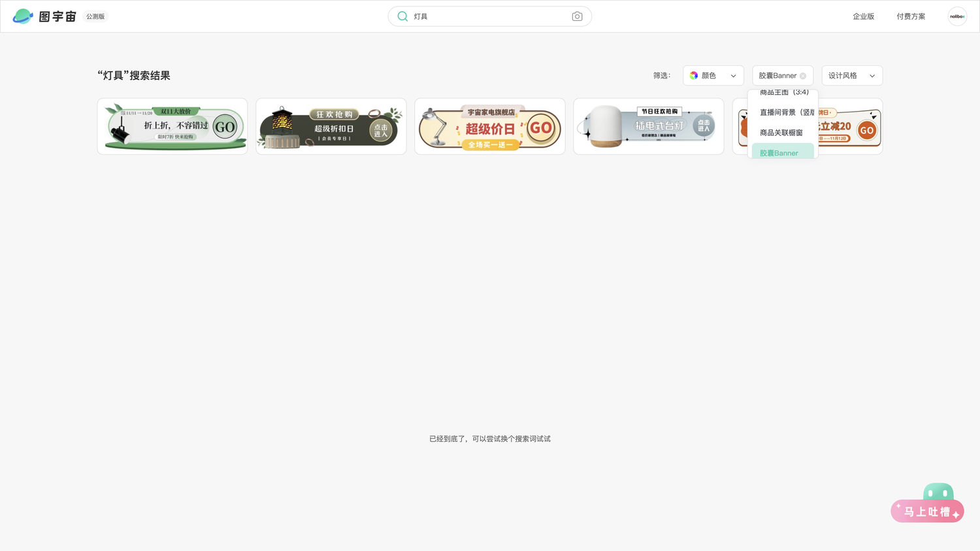
Task: Expand the 设计风格 dropdown
Action: [x=852, y=76]
